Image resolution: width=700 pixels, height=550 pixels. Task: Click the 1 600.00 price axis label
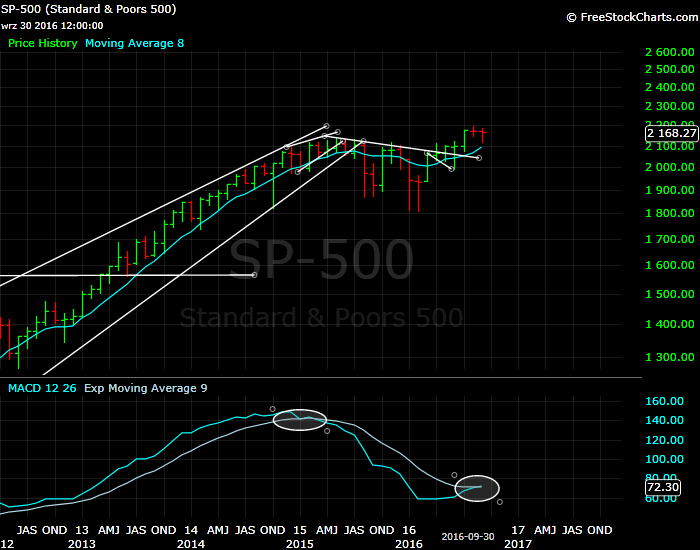click(670, 265)
